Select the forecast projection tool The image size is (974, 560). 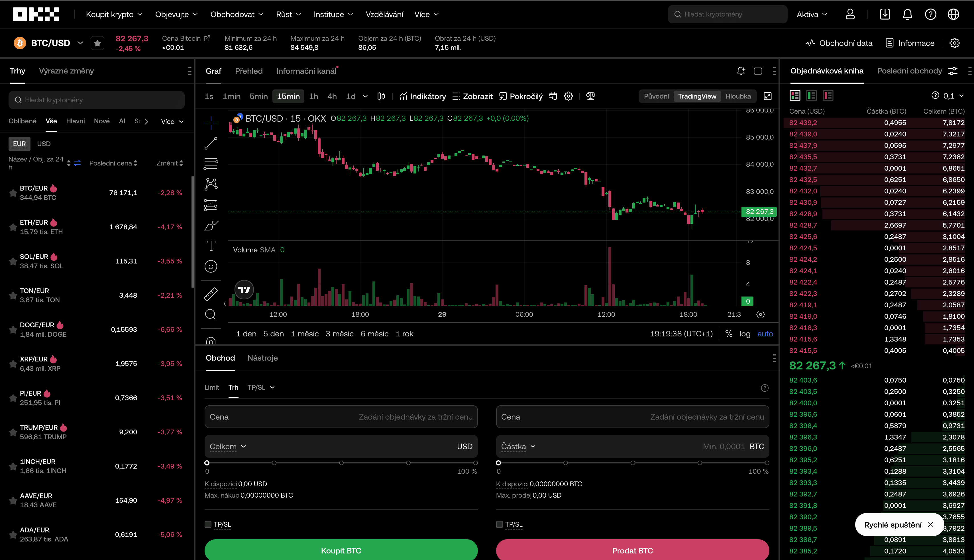(x=211, y=205)
